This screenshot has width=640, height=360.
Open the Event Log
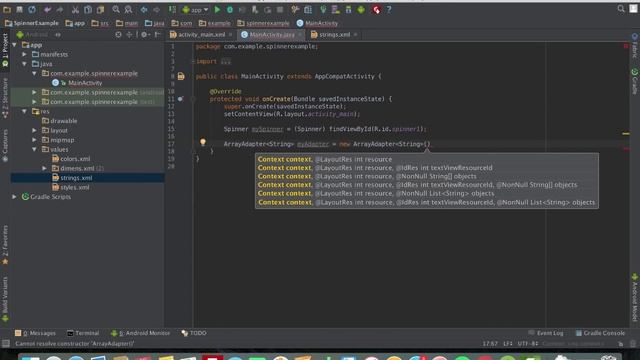[546, 333]
